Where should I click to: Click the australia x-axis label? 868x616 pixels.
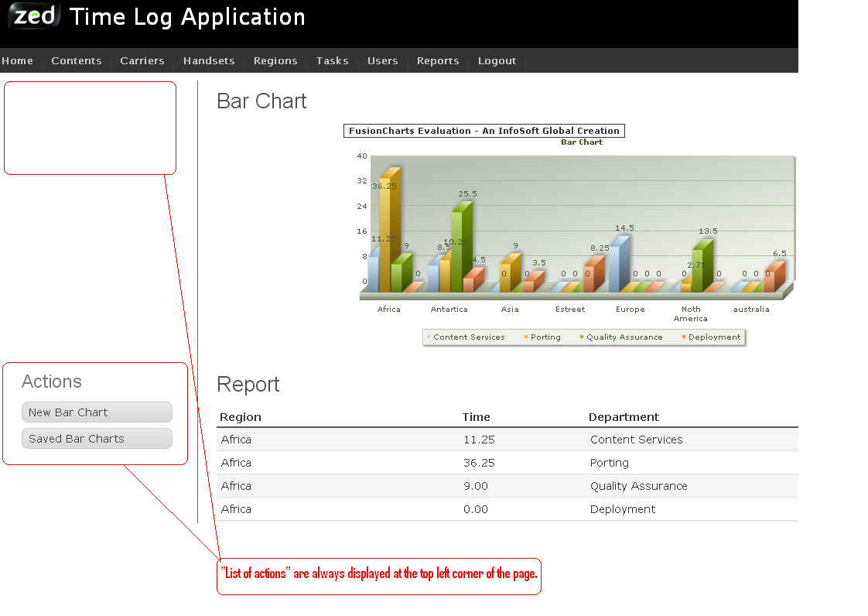(750, 309)
